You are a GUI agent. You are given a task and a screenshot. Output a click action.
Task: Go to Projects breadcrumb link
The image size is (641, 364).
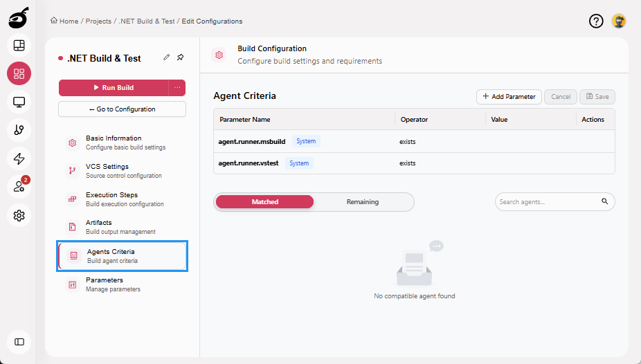pos(98,21)
